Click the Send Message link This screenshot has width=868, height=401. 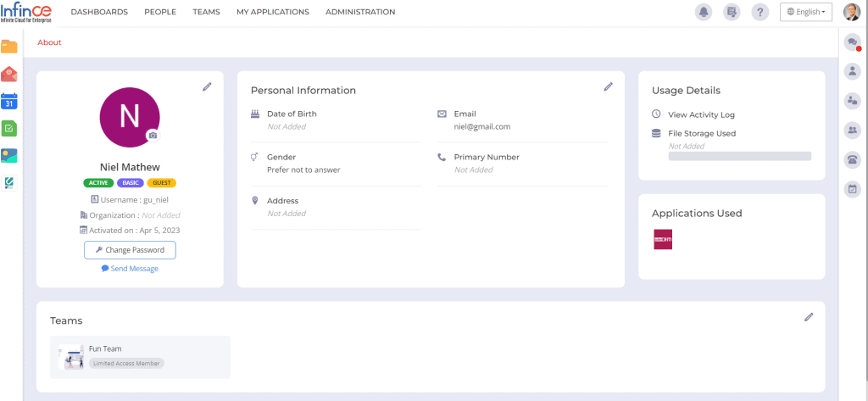click(130, 269)
